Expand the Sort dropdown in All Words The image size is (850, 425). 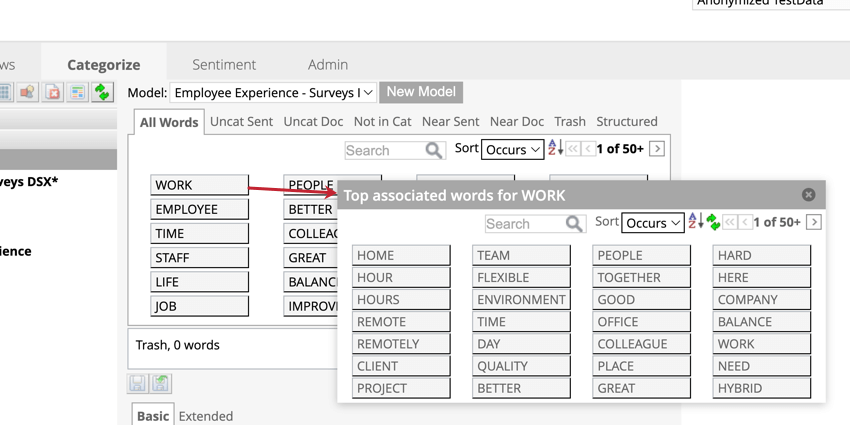512,150
